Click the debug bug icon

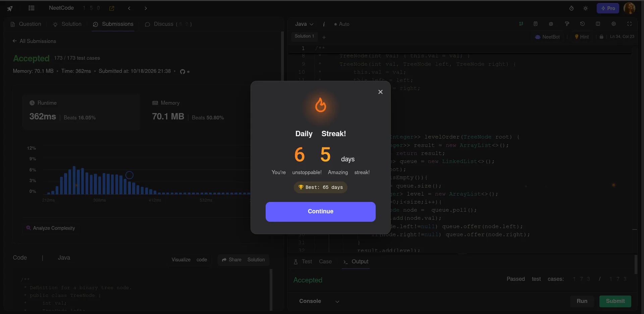click(551, 24)
